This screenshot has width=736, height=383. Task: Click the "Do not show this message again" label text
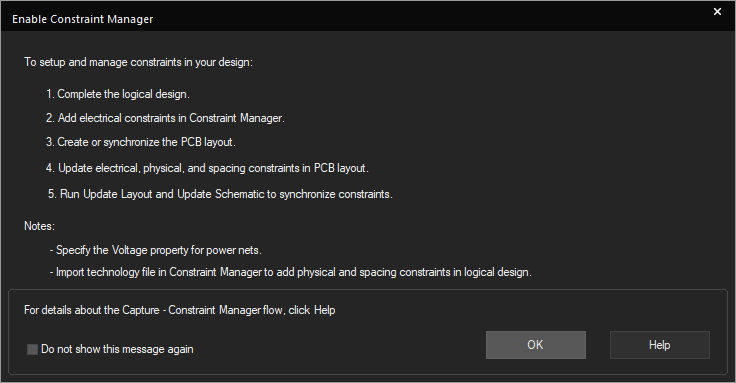[117, 349]
